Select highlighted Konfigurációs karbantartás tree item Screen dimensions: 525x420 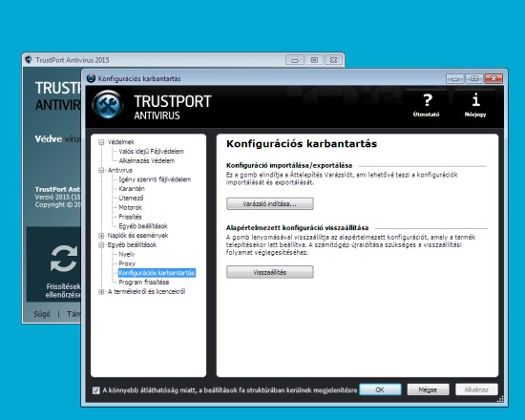pyautogui.click(x=157, y=273)
